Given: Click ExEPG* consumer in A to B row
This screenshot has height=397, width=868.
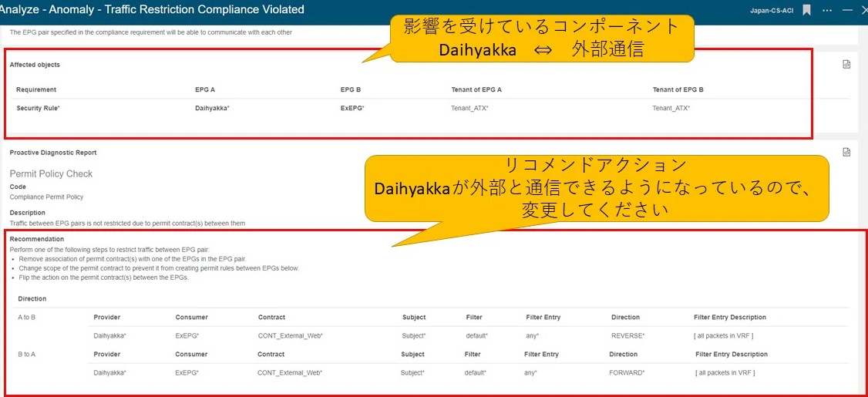Looking at the screenshot, I should pyautogui.click(x=187, y=335).
